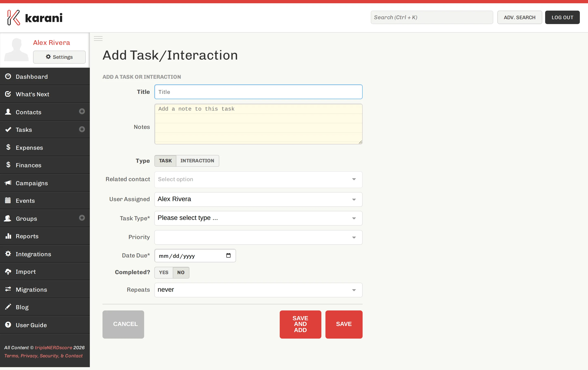Open the Migrations sidebar item
The image size is (588, 370).
pyautogui.click(x=45, y=289)
